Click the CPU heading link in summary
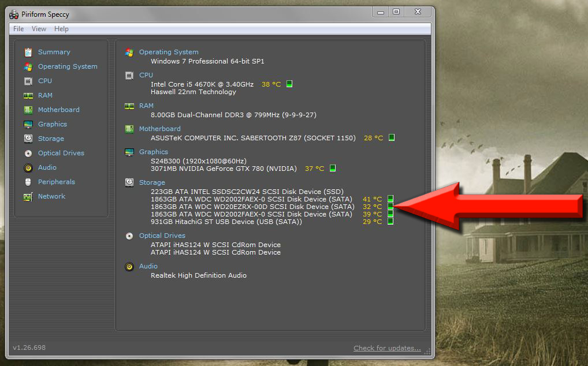The image size is (588, 366). [146, 75]
